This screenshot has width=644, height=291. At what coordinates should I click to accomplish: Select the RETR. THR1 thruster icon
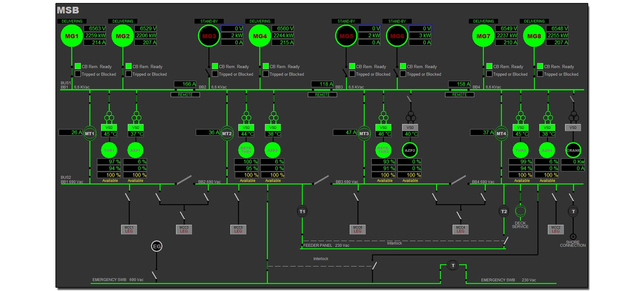pos(246,150)
